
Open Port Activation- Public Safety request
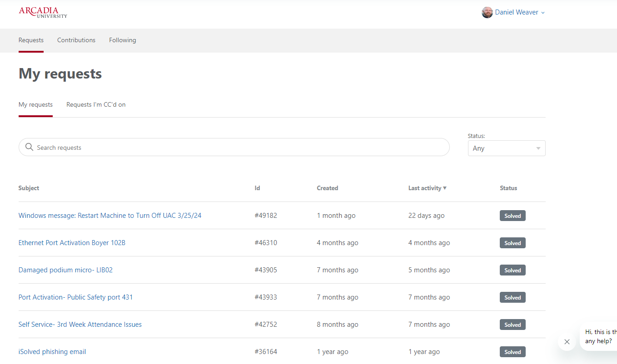(x=75, y=297)
